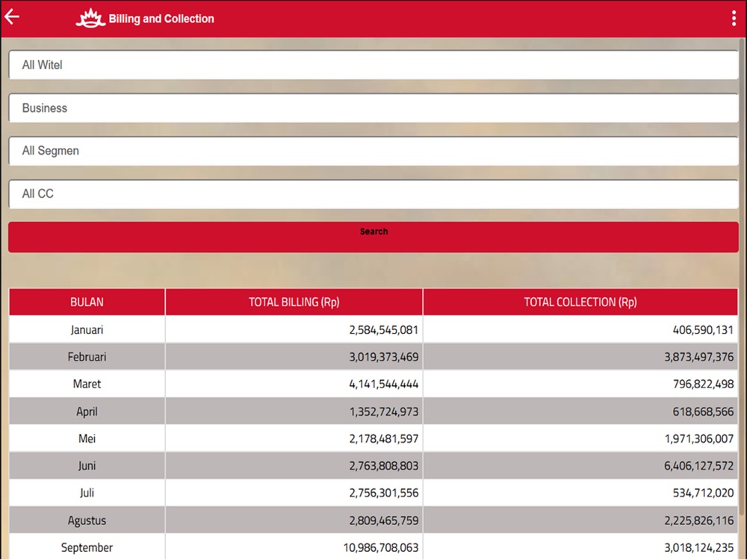Select the Maret row label

coord(87,384)
